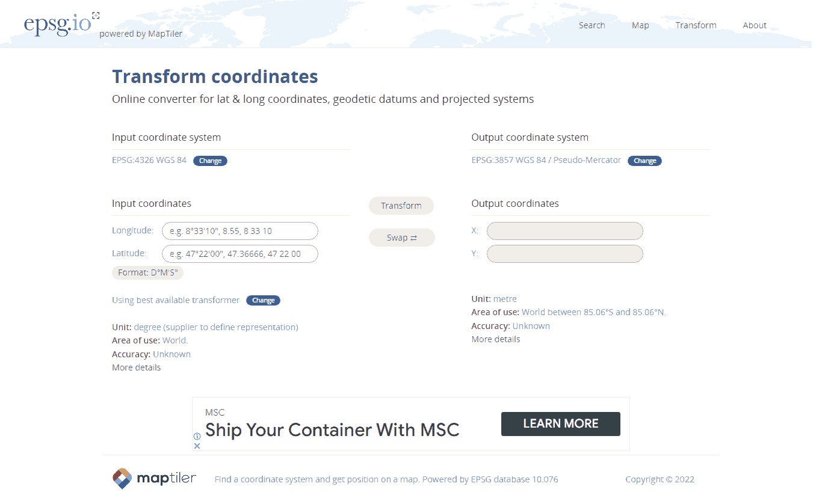Viewport: 822px width, 504px height.
Task: Close the MSC ad with X icon
Action: pyautogui.click(x=197, y=446)
